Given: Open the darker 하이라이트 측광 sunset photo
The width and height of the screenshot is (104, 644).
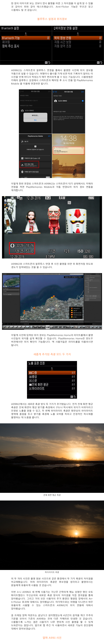Looking at the screenshot, I should pyautogui.click(x=52, y=535).
